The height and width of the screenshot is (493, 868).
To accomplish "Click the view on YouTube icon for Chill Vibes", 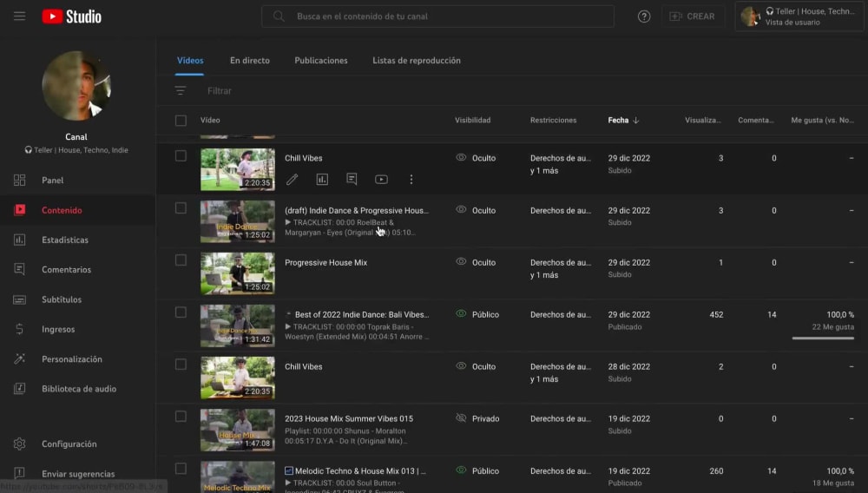I will pyautogui.click(x=381, y=180).
